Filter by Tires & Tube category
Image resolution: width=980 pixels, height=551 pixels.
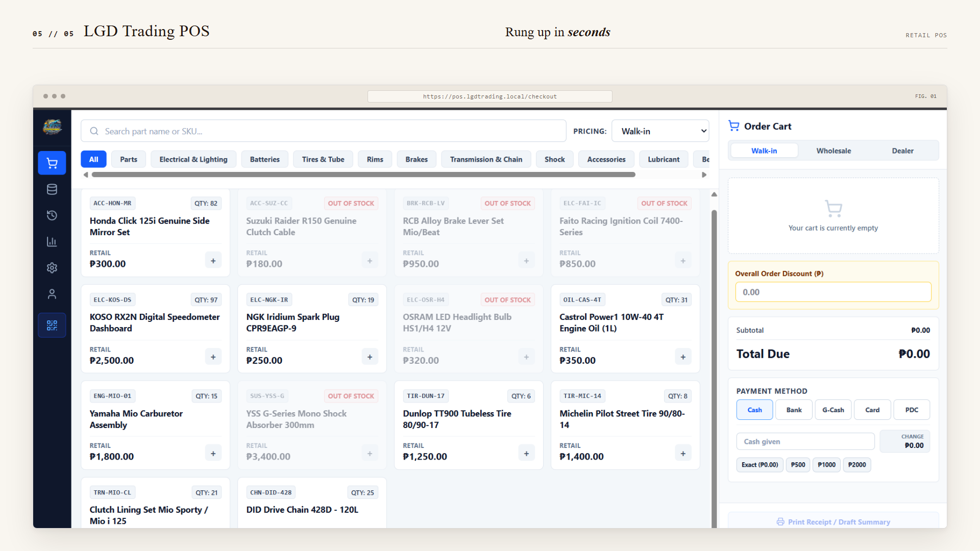click(323, 159)
